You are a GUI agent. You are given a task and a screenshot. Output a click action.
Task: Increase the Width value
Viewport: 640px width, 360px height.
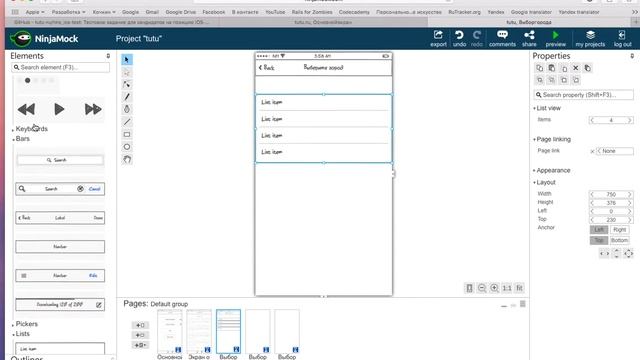(x=630, y=194)
